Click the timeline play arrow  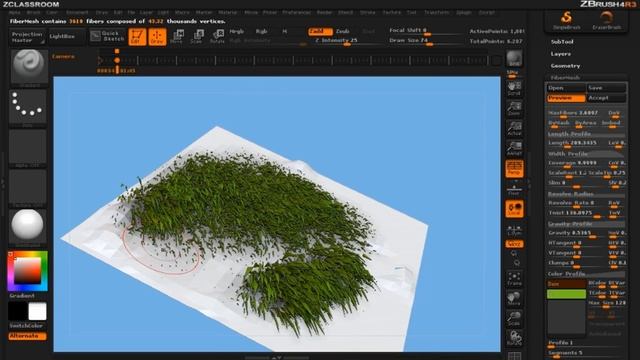(x=100, y=60)
